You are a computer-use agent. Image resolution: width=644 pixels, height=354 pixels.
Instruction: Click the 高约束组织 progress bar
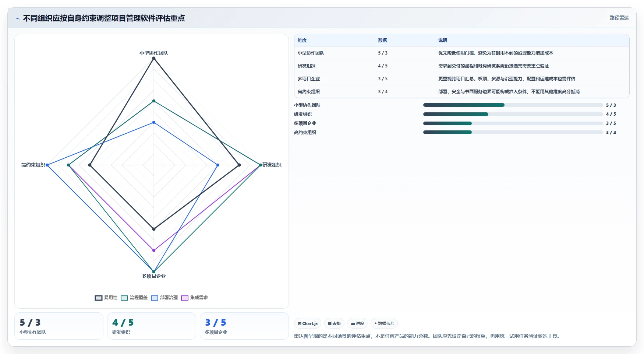[513, 132]
